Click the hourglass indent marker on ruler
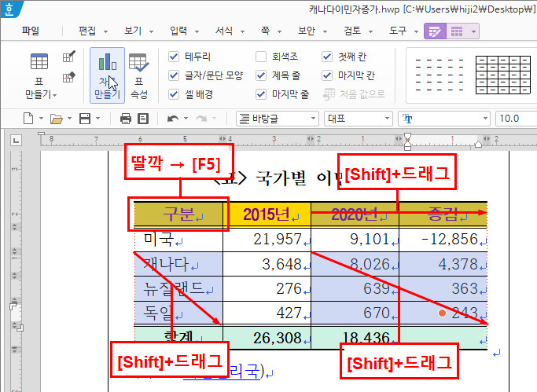Viewport: 537px width, 392px height. click(407, 141)
